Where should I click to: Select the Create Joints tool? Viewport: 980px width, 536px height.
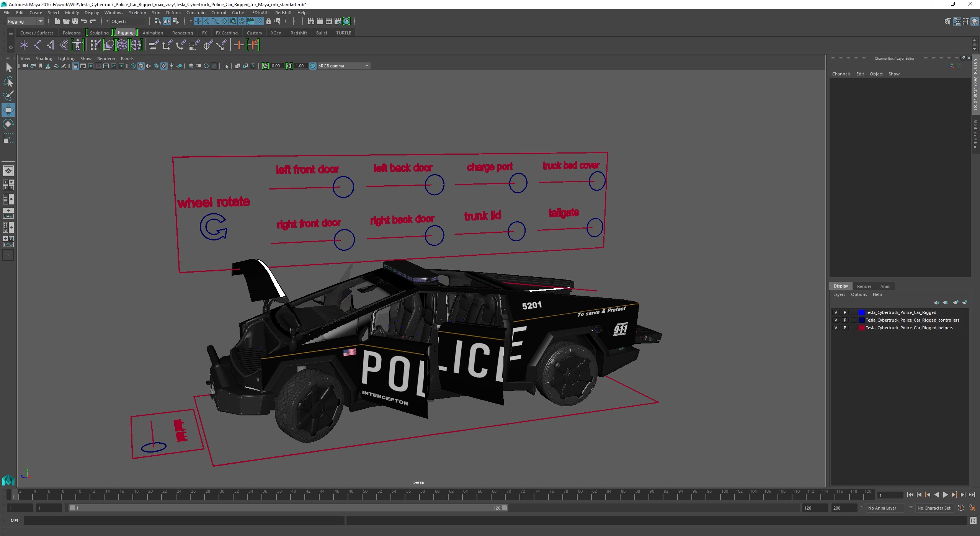pyautogui.click(x=38, y=45)
